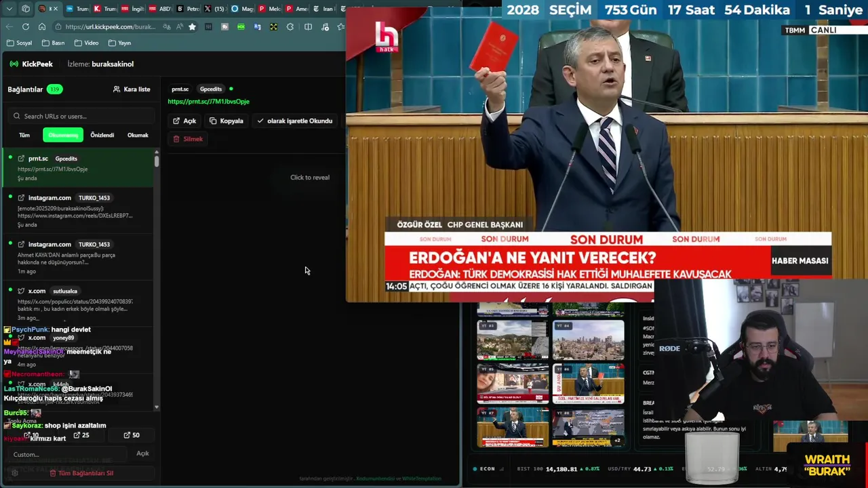Click the YT 03 video thumbnail
The image size is (868, 488).
click(x=513, y=340)
